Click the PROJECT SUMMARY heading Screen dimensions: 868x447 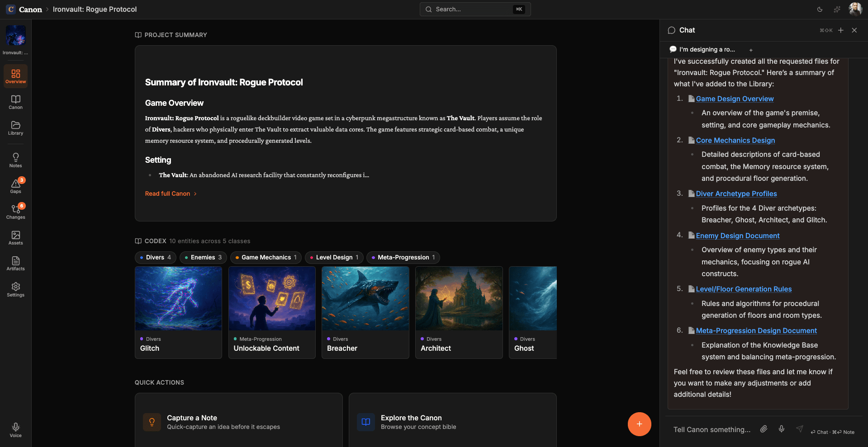click(175, 35)
